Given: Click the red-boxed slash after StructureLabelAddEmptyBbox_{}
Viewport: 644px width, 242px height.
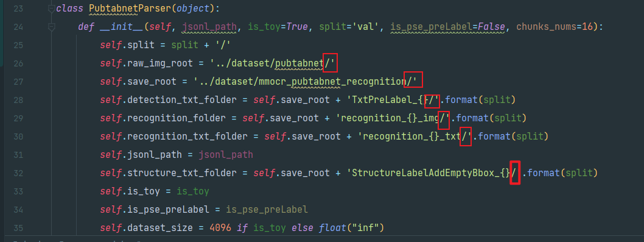Looking at the screenshot, I should pyautogui.click(x=514, y=173).
